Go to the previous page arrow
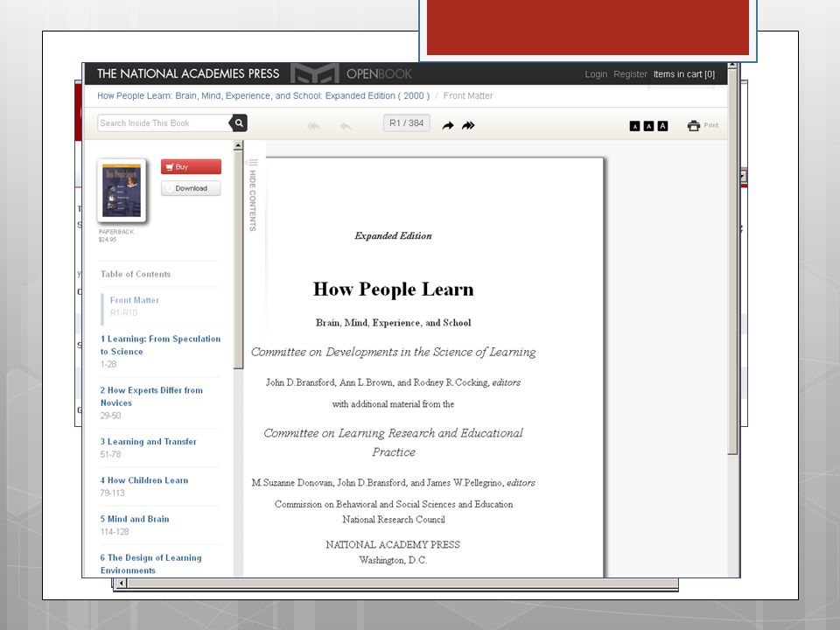Viewport: 840px width, 630px height. pyautogui.click(x=346, y=126)
